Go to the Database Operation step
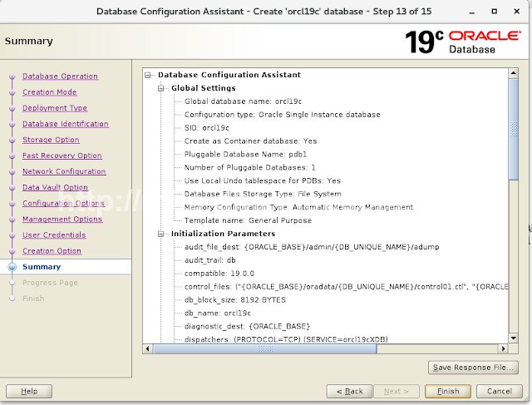The width and height of the screenshot is (532, 405). (x=60, y=77)
